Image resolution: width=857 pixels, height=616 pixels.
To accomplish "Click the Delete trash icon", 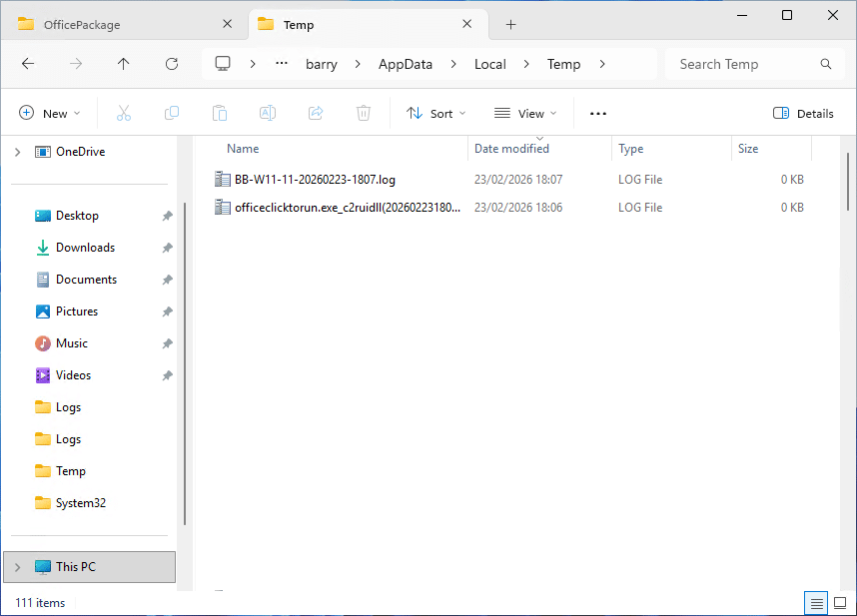I will click(364, 114).
